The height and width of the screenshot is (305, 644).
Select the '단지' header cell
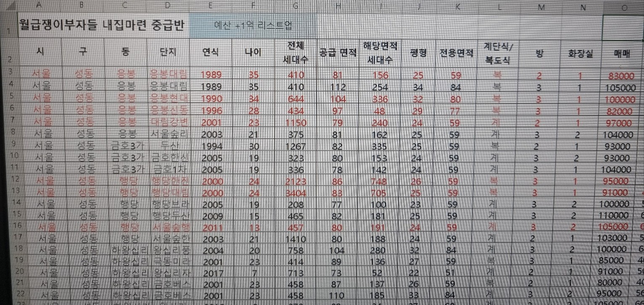point(168,52)
